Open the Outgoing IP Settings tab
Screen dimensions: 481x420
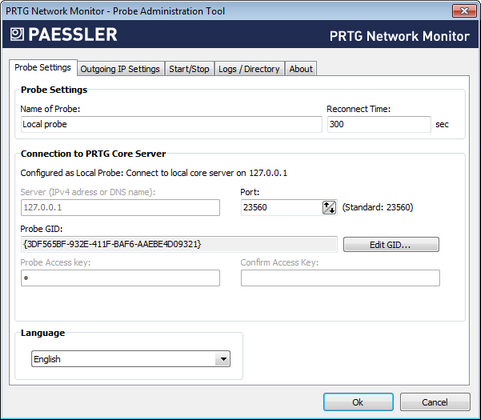[x=120, y=69]
